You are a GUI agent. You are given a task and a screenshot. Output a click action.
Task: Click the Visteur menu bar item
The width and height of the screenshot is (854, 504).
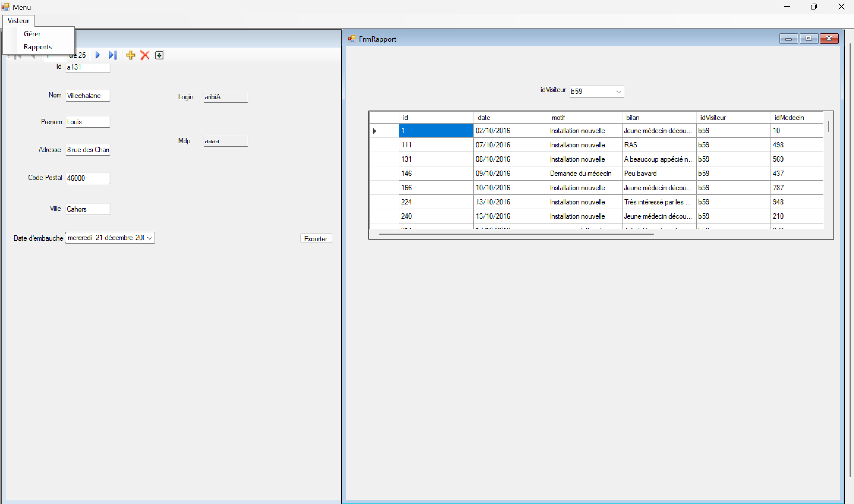click(x=18, y=21)
